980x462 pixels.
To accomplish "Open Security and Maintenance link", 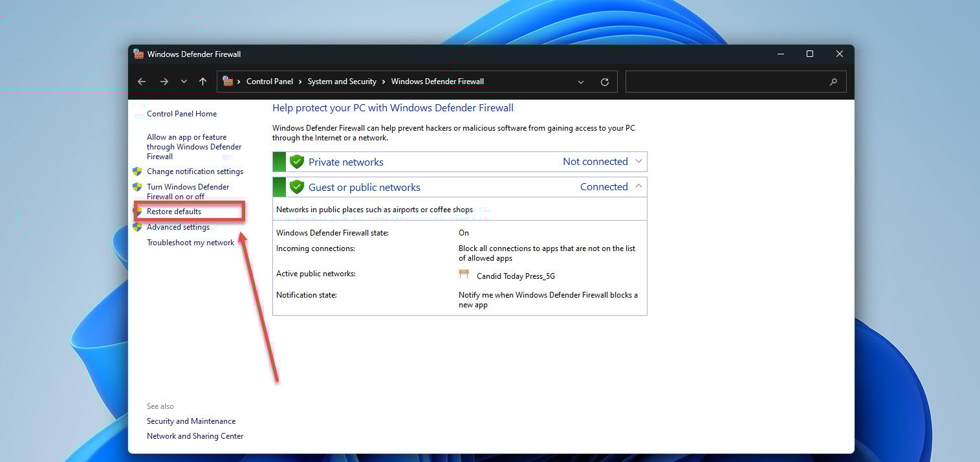I will (x=191, y=421).
